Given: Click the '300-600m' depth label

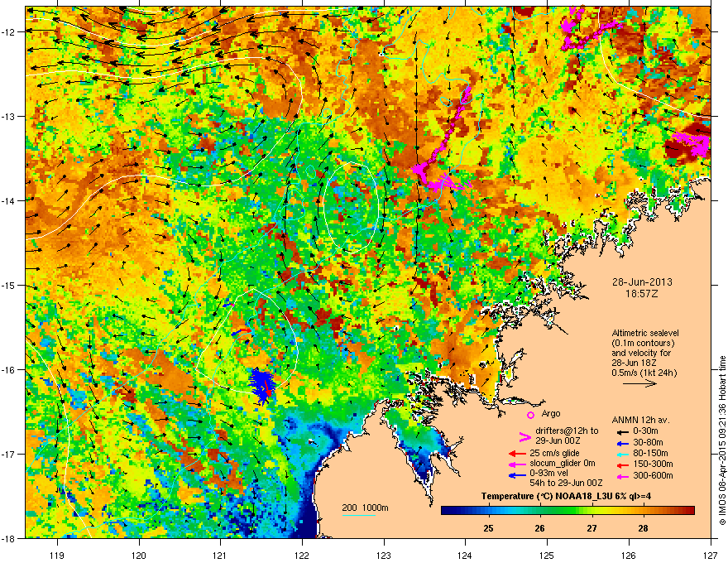Looking at the screenshot, I should click(653, 476).
